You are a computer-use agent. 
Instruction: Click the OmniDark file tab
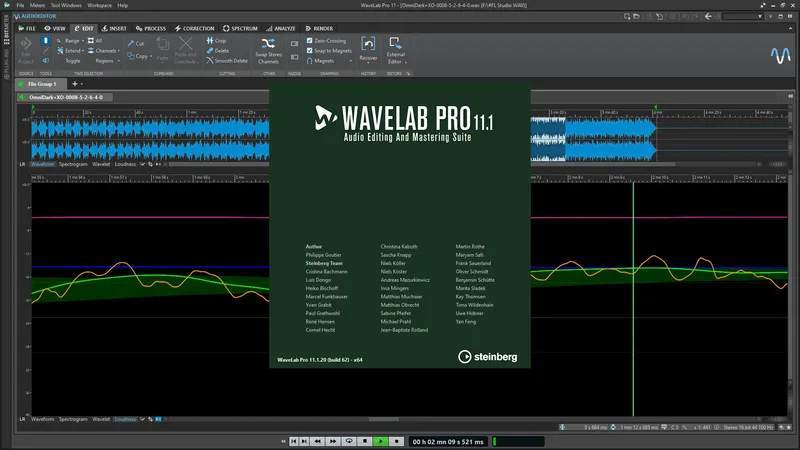(x=66, y=97)
